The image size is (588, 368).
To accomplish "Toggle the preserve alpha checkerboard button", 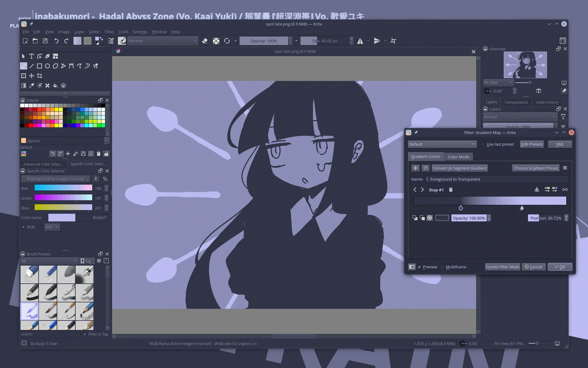I will point(216,41).
